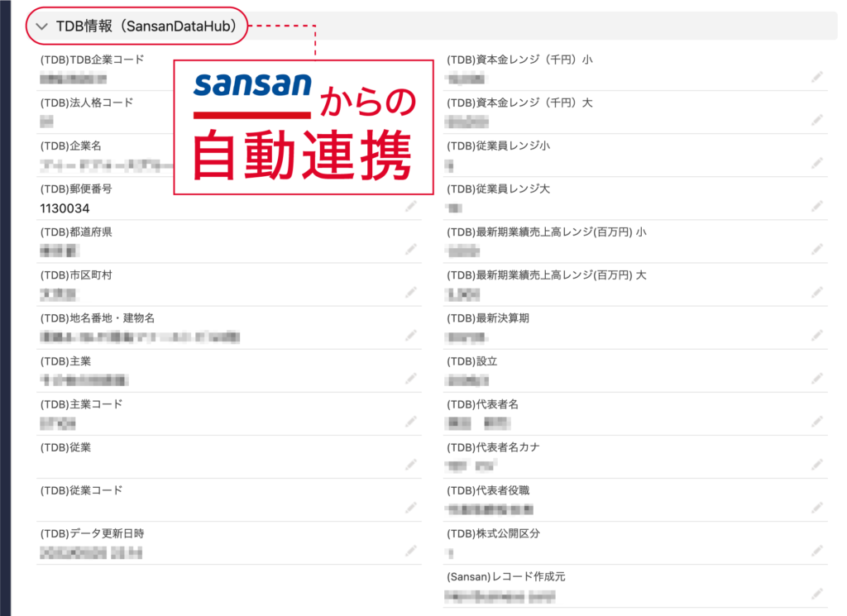The width and height of the screenshot is (847, 616).
Task: Edit the (TDB)従業 field with pencil
Action: (x=411, y=465)
